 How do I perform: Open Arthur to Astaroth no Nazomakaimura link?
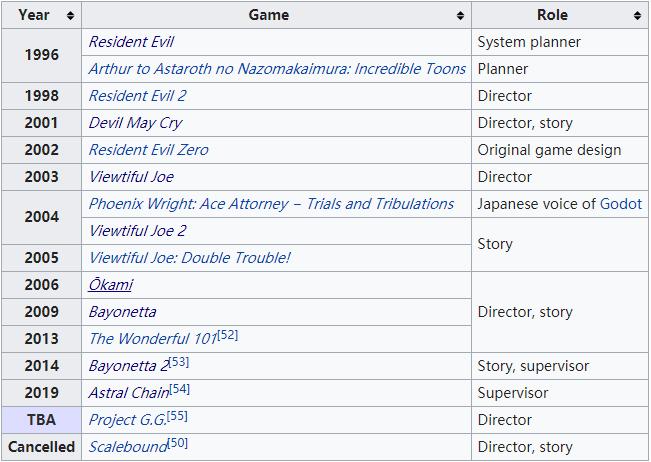(x=277, y=69)
